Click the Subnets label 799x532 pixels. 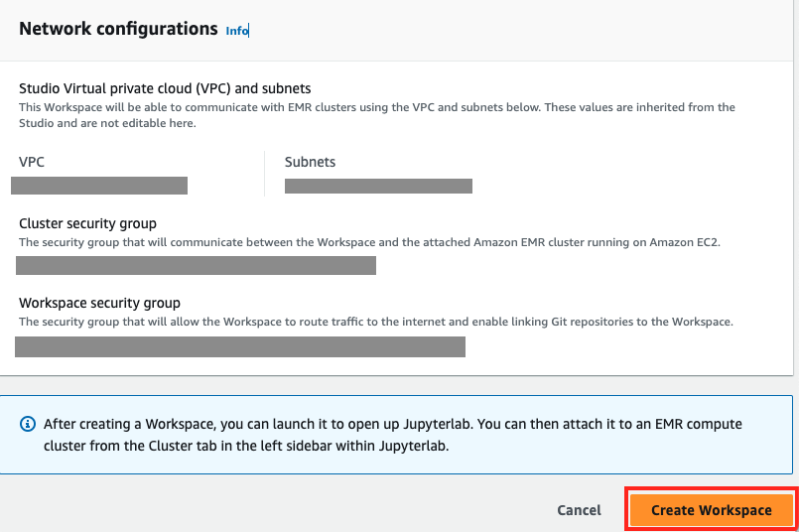tap(310, 162)
